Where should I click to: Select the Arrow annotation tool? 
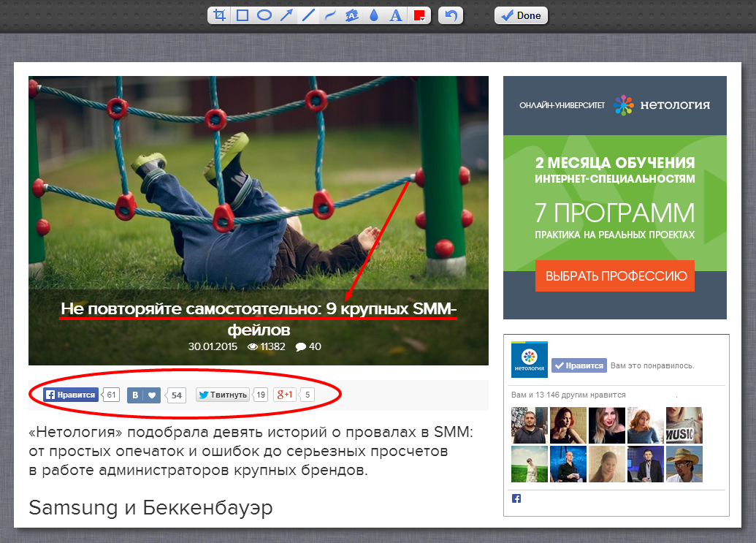coord(287,15)
